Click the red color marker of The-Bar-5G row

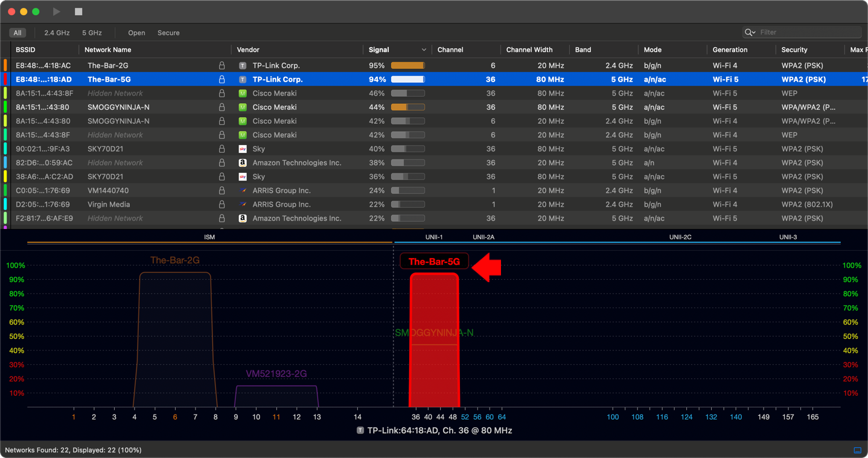pyautogui.click(x=5, y=79)
